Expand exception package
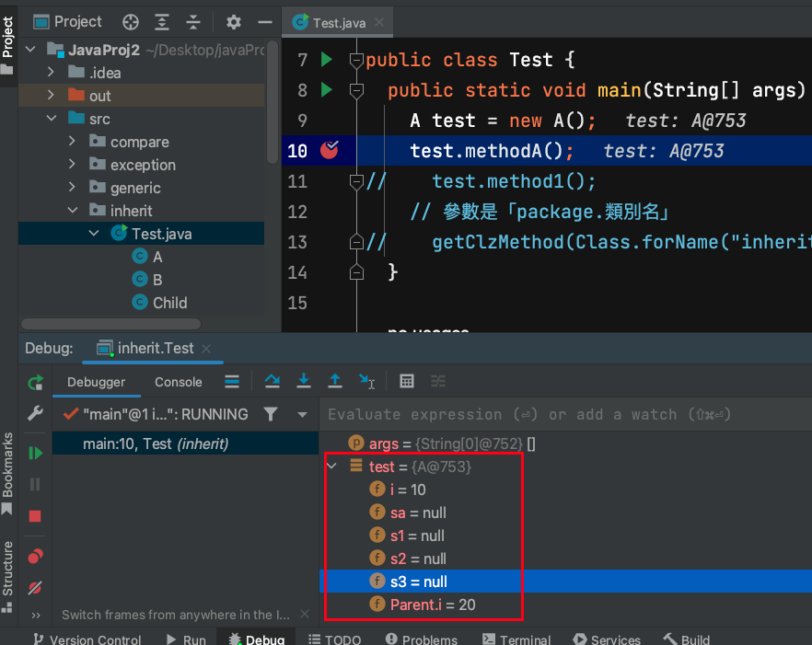 72,165
